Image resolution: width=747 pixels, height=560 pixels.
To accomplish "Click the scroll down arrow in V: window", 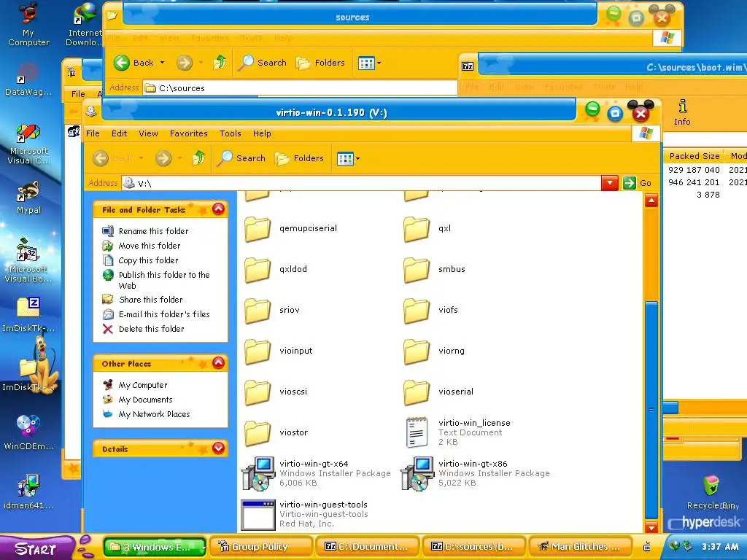I will click(651, 526).
